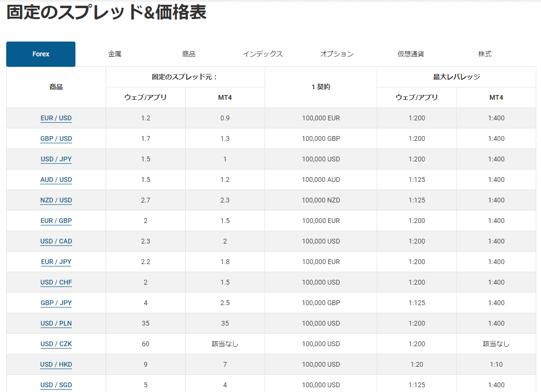Click EUR / USD MT4 spread 0.9
This screenshot has width=541, height=392.
[x=225, y=118]
